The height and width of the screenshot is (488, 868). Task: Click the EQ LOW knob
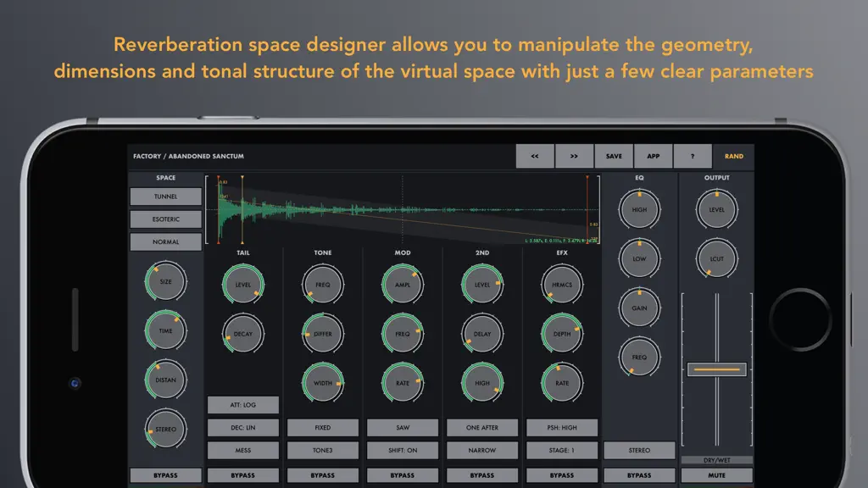pyautogui.click(x=639, y=259)
